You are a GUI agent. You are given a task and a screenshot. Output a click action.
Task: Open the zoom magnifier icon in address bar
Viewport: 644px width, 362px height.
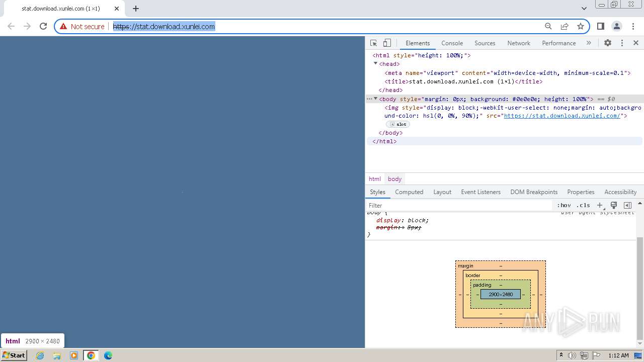[x=548, y=26]
